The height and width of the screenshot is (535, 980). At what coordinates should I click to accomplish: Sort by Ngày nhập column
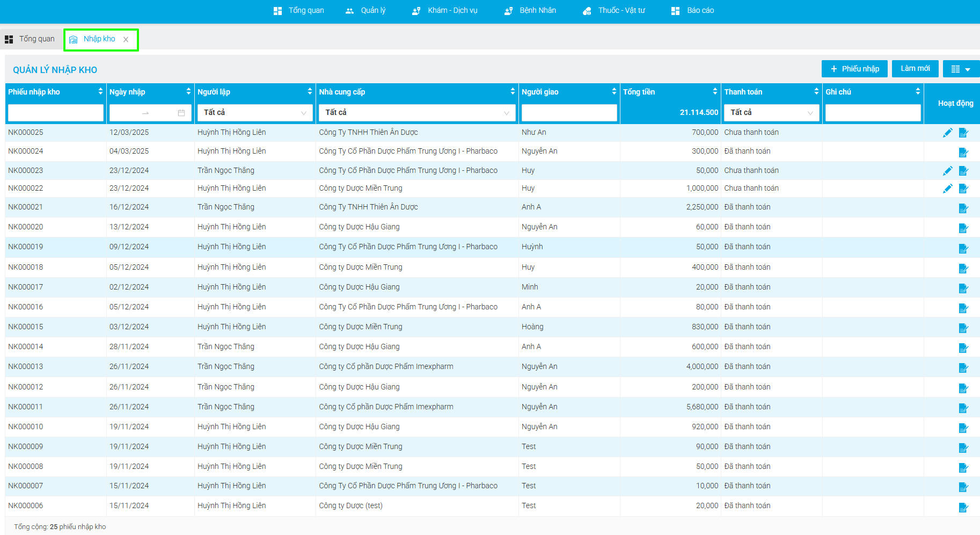pyautogui.click(x=188, y=92)
